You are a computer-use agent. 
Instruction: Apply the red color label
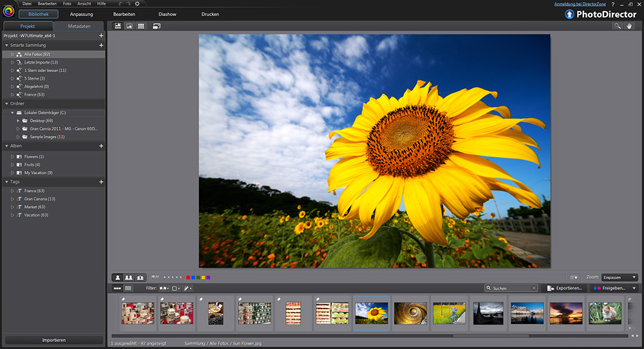pos(188,277)
